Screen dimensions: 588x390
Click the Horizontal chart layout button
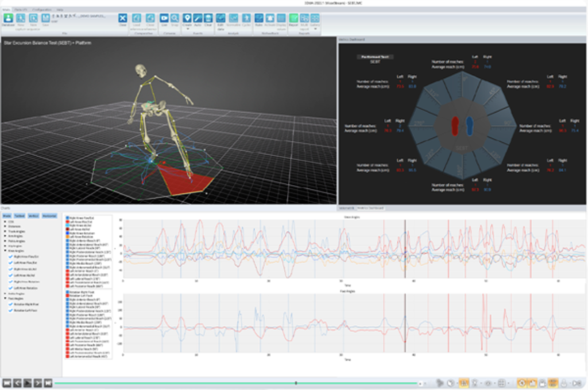point(49,216)
